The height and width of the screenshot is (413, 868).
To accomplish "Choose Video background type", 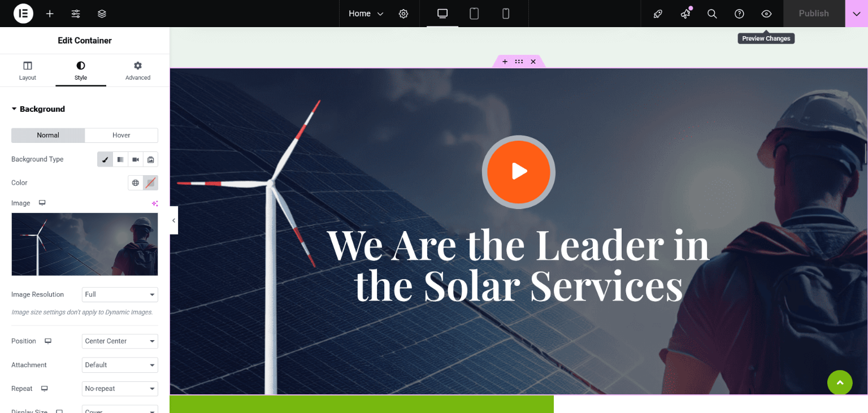I will (136, 159).
